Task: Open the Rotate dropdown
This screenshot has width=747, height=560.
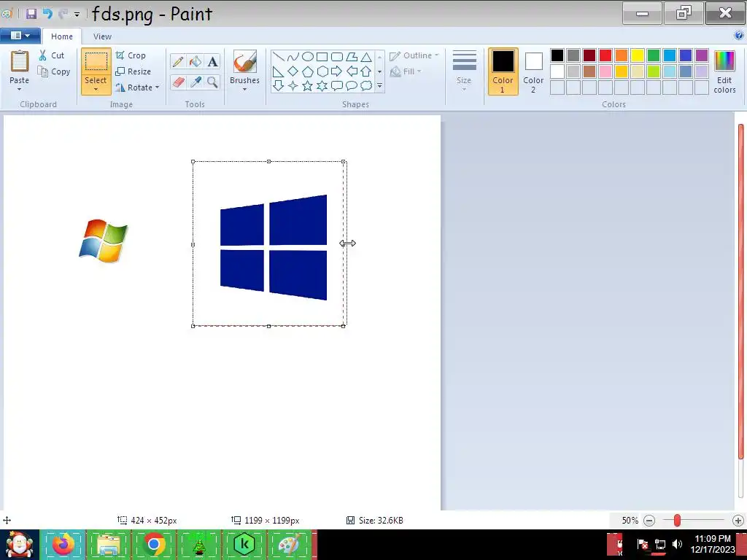Action: [137, 87]
